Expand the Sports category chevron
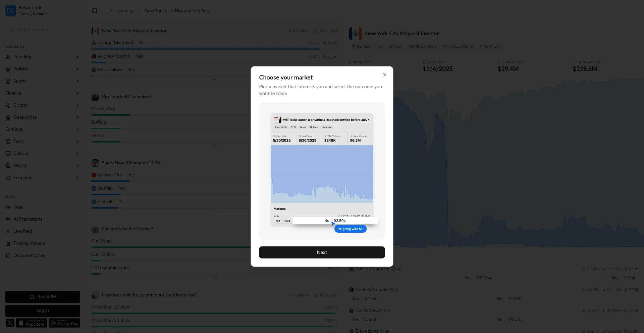The height and width of the screenshot is (333, 644). click(77, 81)
